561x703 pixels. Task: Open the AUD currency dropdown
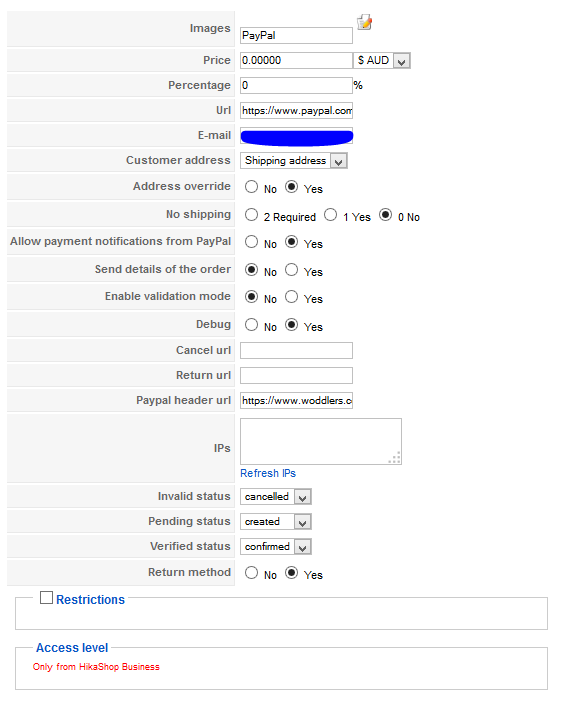382,61
